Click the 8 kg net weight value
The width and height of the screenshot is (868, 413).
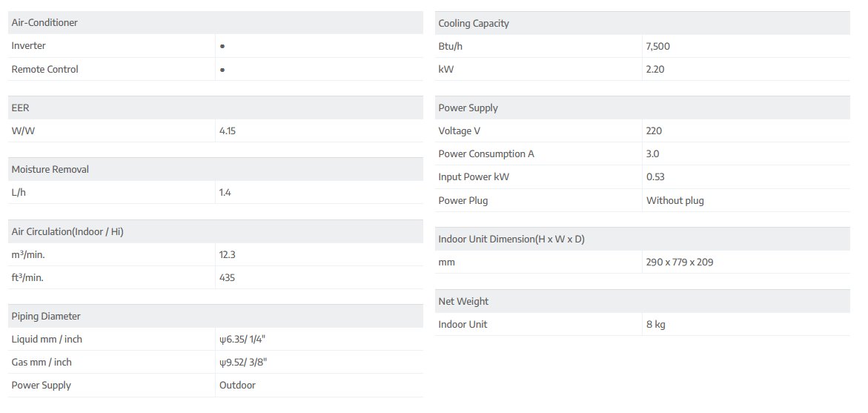pyautogui.click(x=656, y=325)
